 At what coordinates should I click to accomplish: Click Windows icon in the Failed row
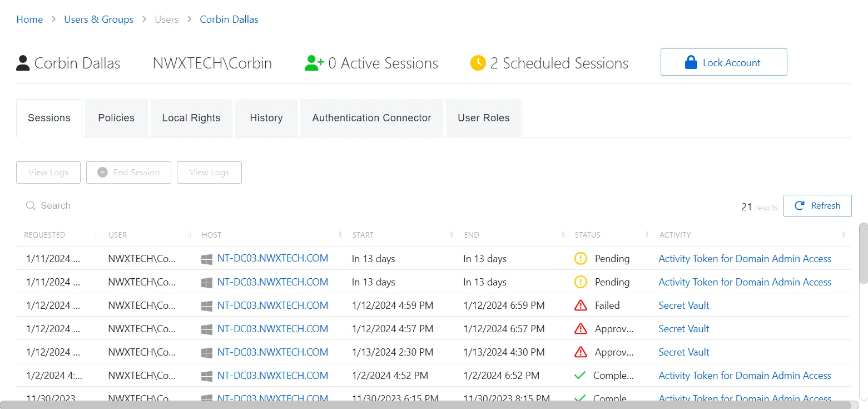pos(207,306)
